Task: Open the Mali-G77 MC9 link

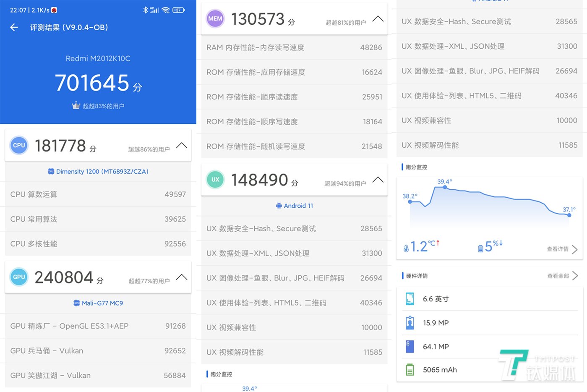Action: click(98, 303)
